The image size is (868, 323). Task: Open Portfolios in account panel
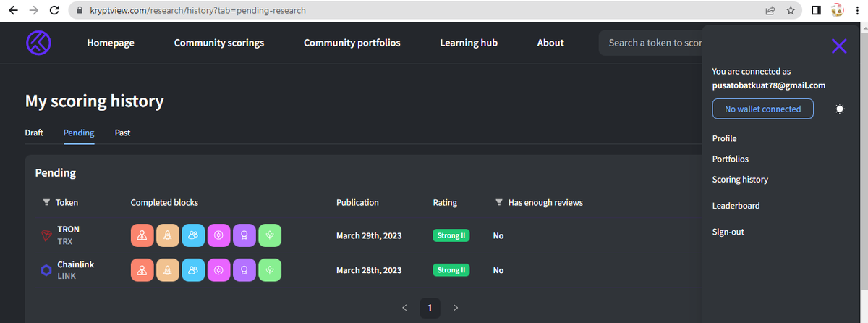pyautogui.click(x=731, y=159)
